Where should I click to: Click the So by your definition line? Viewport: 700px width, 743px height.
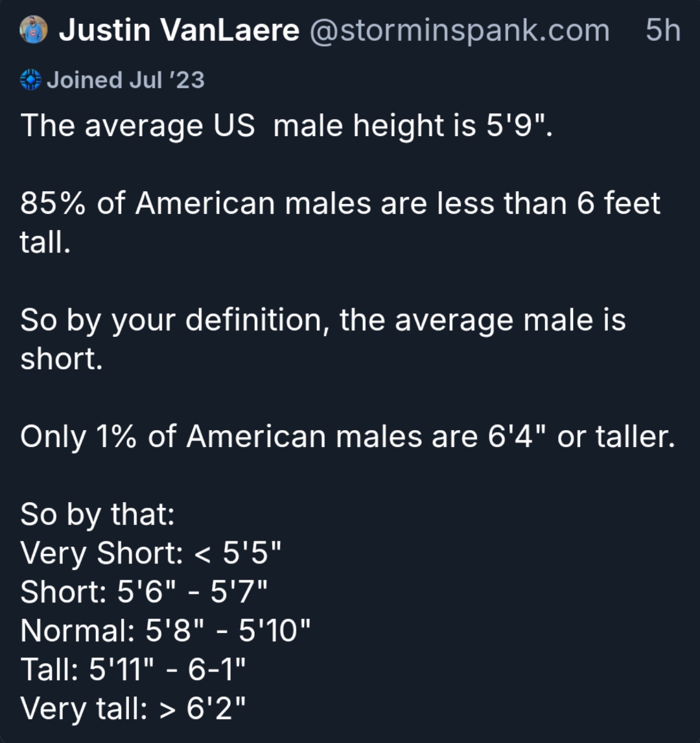[x=323, y=320]
